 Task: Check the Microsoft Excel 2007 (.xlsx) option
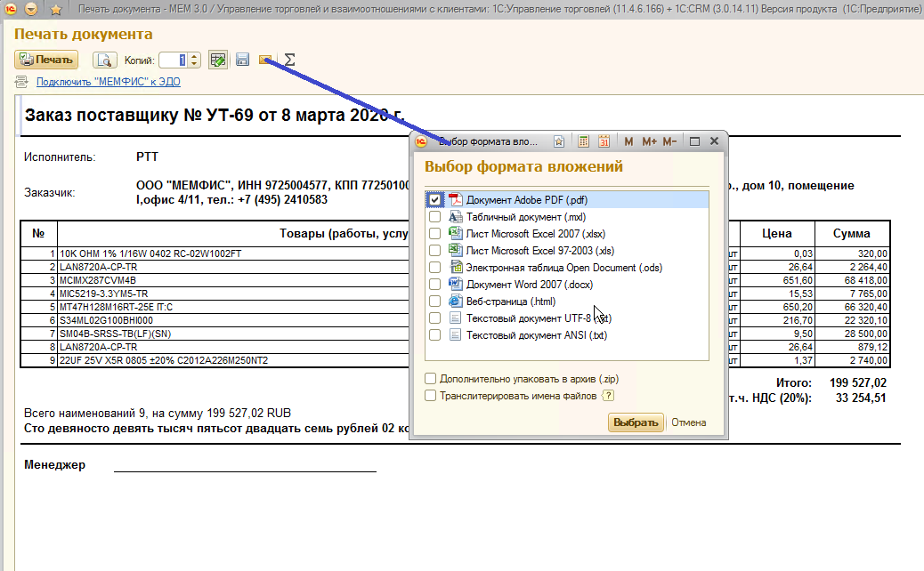point(434,233)
